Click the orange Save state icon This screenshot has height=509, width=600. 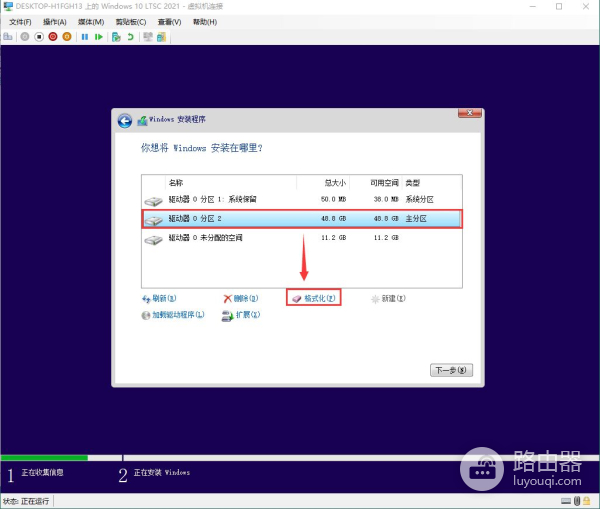pos(67,37)
